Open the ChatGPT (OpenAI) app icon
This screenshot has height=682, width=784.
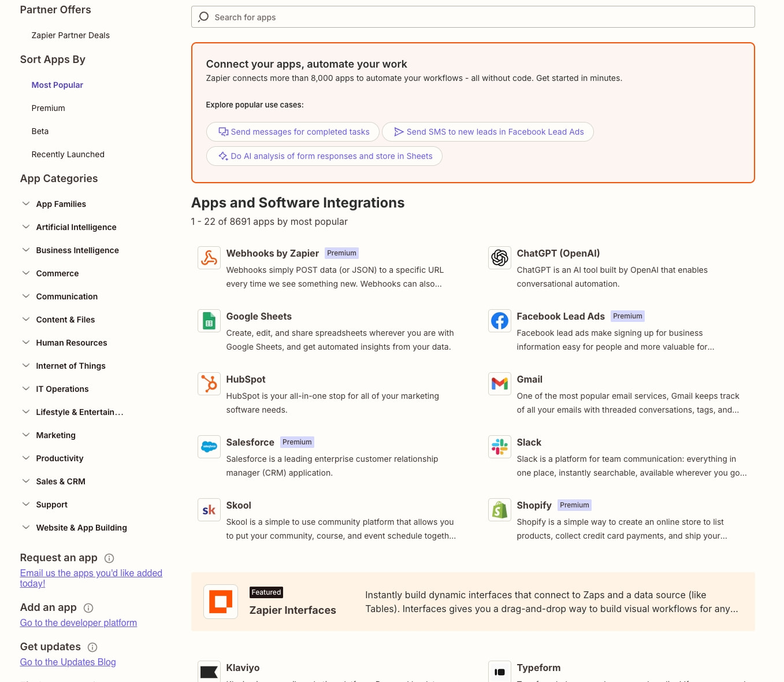tap(500, 258)
